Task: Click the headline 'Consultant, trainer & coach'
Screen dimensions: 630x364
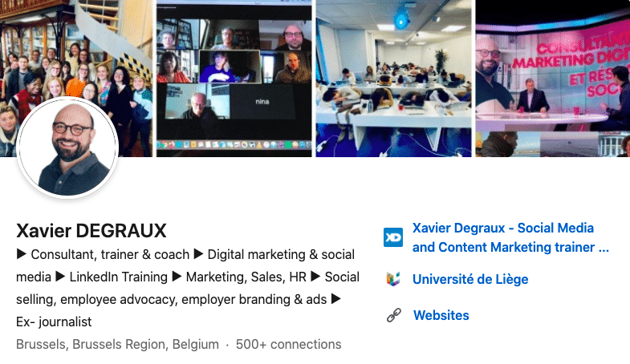Action: 110,254
